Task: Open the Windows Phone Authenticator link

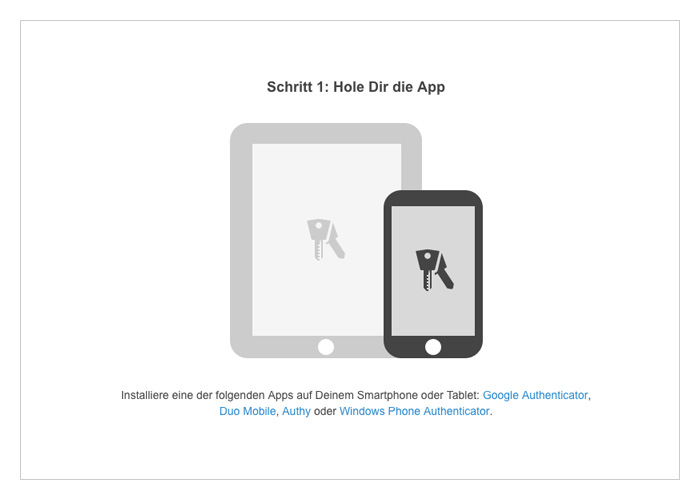Action: (x=414, y=411)
